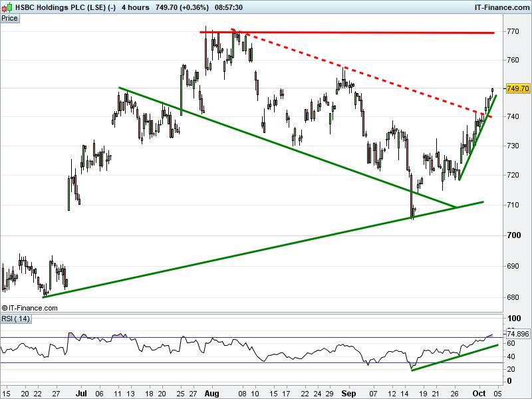Click the 680 price axis label

pyautogui.click(x=513, y=297)
